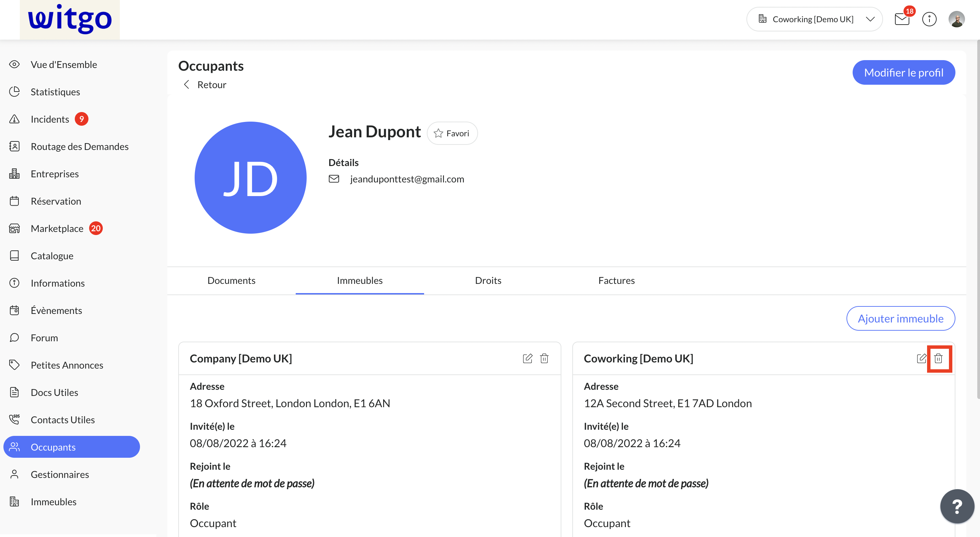The image size is (980, 537).
Task: Click the Contacts Utiles SOS phone icon
Action: (14, 419)
